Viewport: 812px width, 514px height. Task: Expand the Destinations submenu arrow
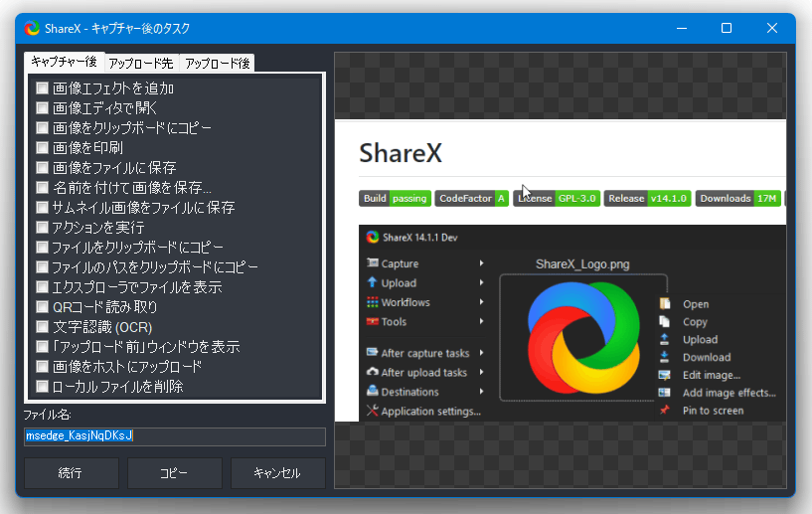482,391
